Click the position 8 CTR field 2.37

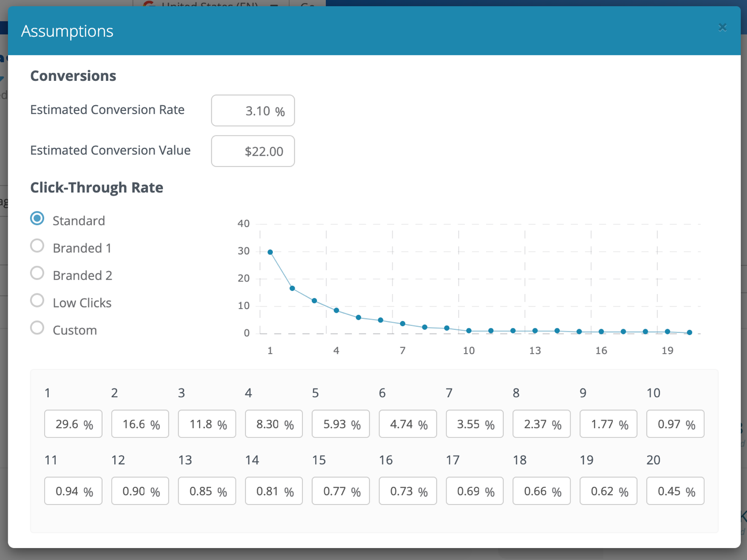point(542,424)
